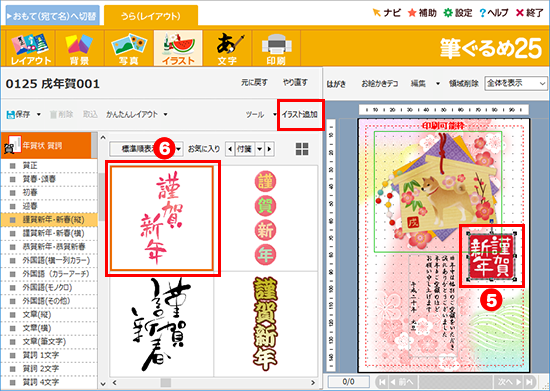Choose the gold 謹賀新年 illustration thumbnail
The image size is (550, 391).
pos(265,324)
